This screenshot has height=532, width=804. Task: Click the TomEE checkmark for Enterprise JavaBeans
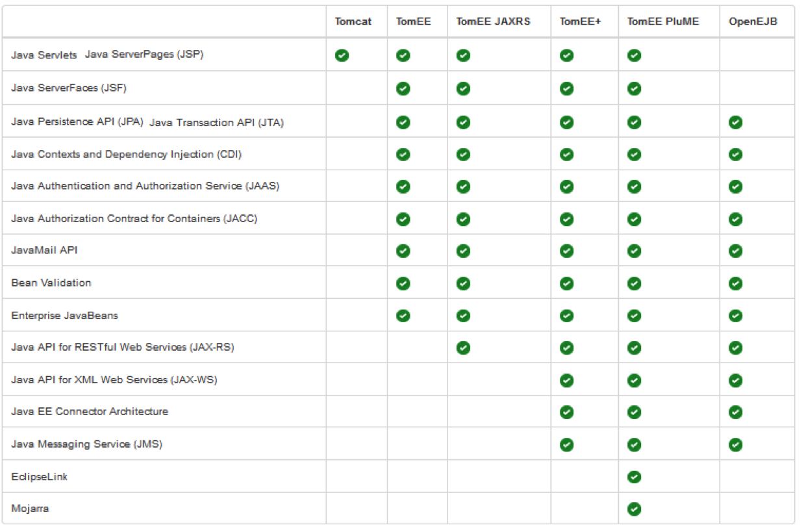coord(403,316)
